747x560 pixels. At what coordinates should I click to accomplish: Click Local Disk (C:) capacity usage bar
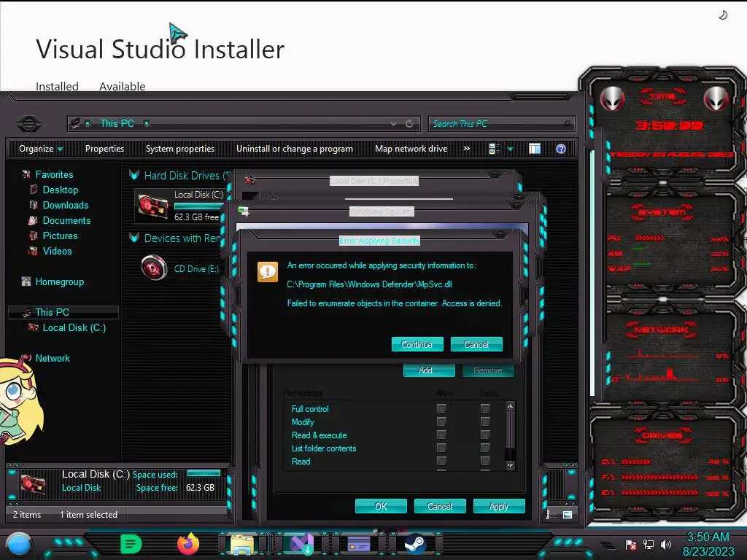(198, 206)
